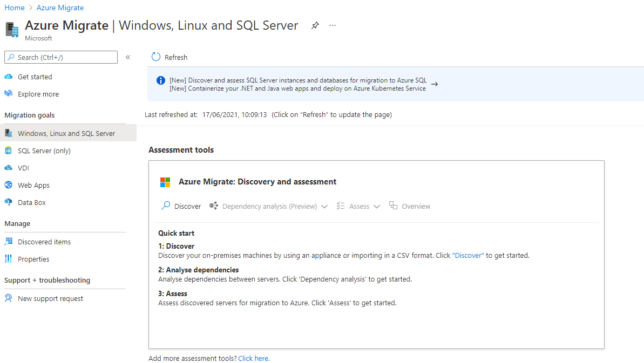Open SQL Server (only) migration goal

[x=44, y=150]
